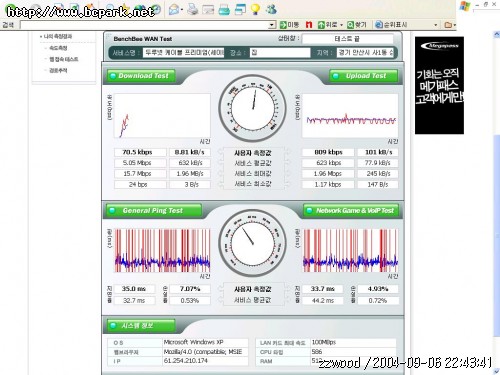Click the upper speed gauge dial
Viewport: 500px width, 375px height.
pyautogui.click(x=252, y=108)
